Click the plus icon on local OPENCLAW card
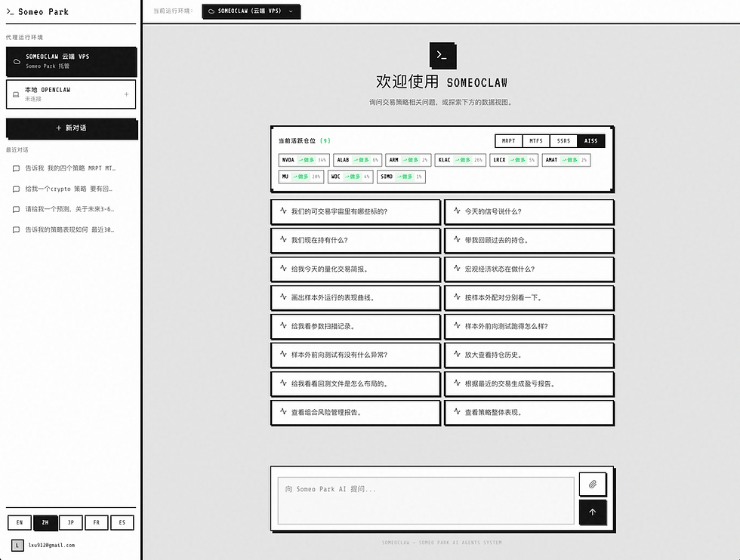Screen dimensions: 740x560 tap(127, 94)
